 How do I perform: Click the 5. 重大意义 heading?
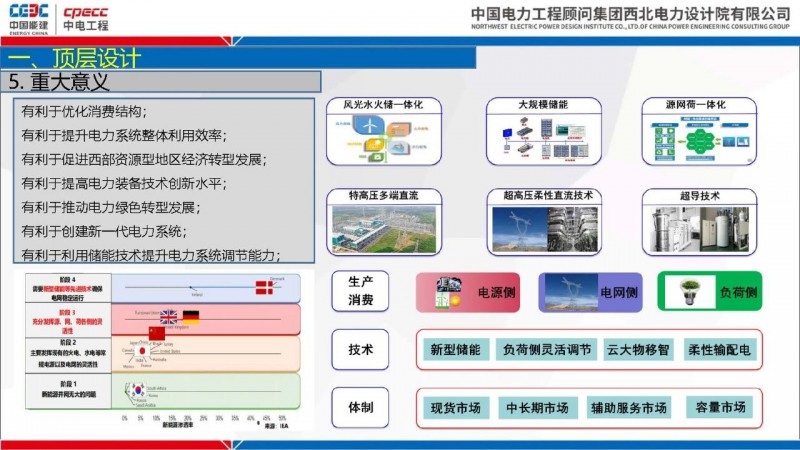pyautogui.click(x=164, y=81)
